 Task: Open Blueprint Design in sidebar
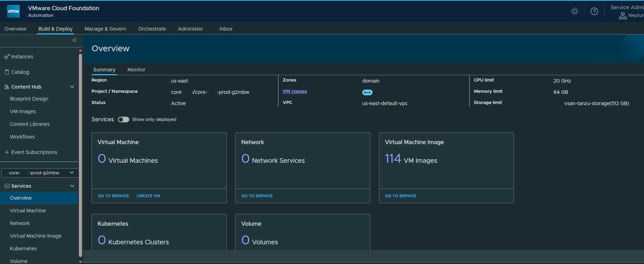point(29,99)
